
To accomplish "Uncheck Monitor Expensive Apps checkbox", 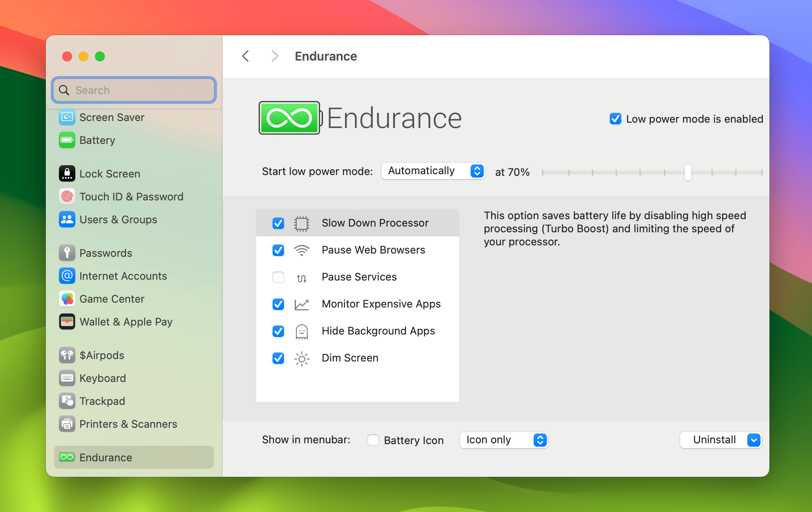I will [x=278, y=304].
